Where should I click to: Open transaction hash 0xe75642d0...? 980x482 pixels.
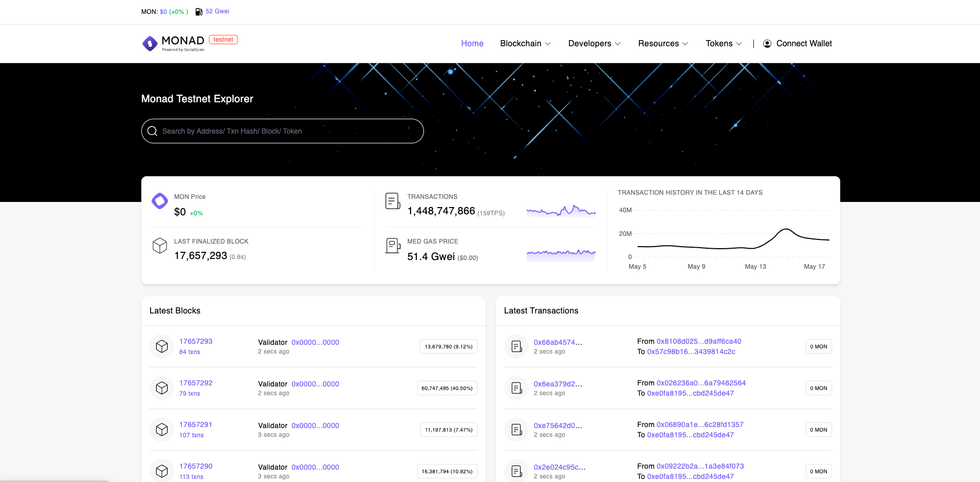pyautogui.click(x=558, y=425)
